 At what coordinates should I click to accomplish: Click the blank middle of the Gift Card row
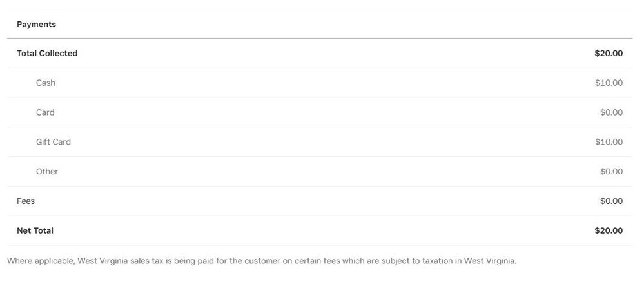[x=322, y=142]
